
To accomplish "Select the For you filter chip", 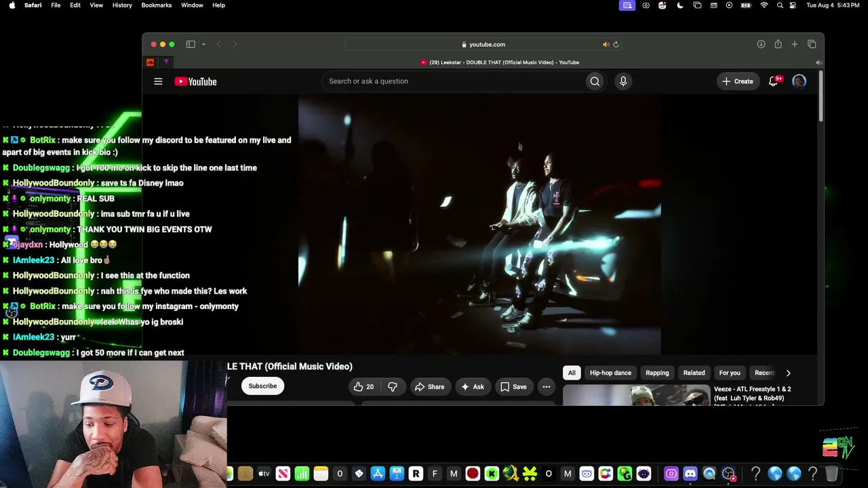I will tap(730, 373).
